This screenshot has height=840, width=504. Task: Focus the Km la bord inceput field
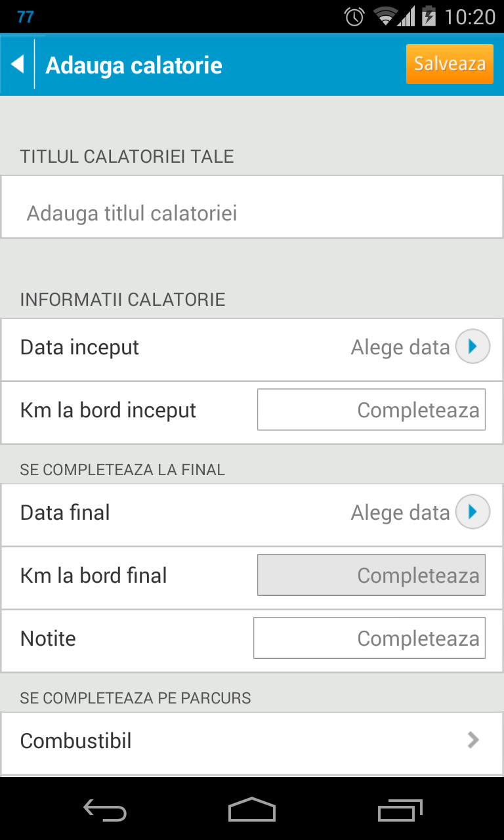[x=371, y=410]
